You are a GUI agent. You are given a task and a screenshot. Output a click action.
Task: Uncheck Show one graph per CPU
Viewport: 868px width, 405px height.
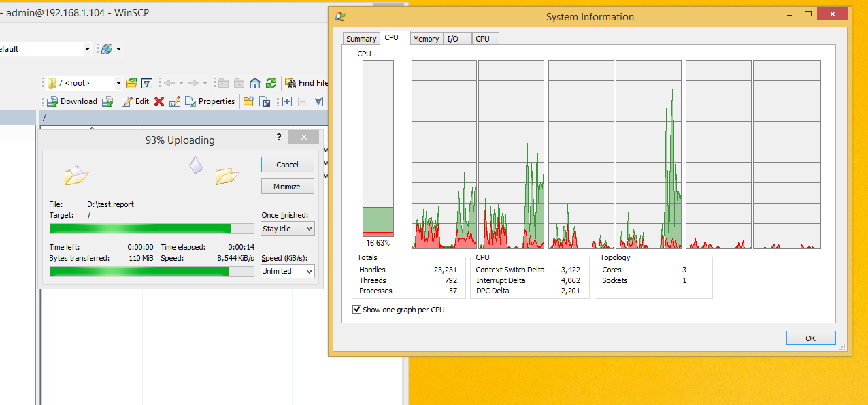(x=357, y=310)
